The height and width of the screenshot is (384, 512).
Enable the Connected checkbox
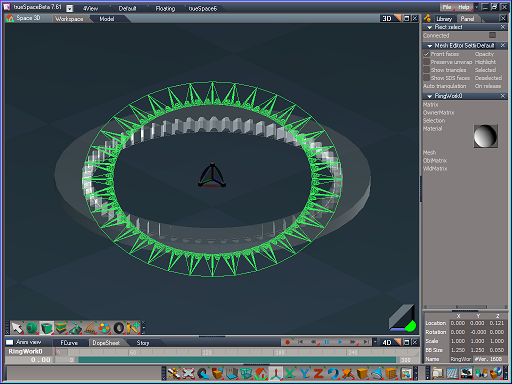492,35
